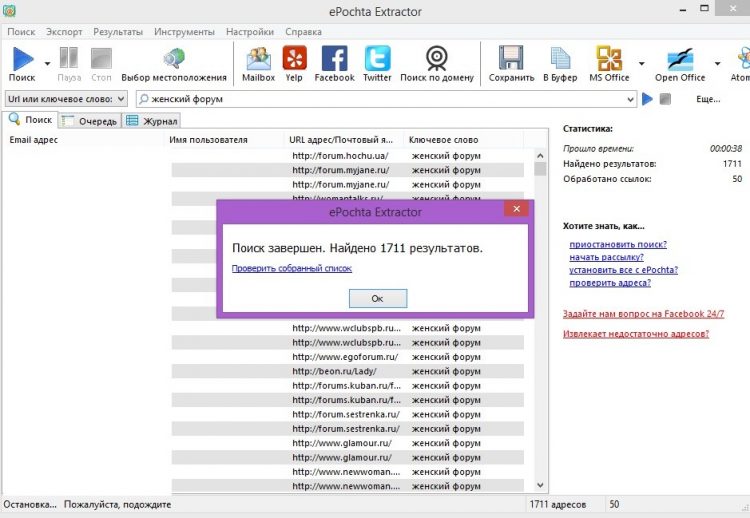Open Задайте нам вопрос на Facebook link
The height and width of the screenshot is (518, 750).
point(643,314)
